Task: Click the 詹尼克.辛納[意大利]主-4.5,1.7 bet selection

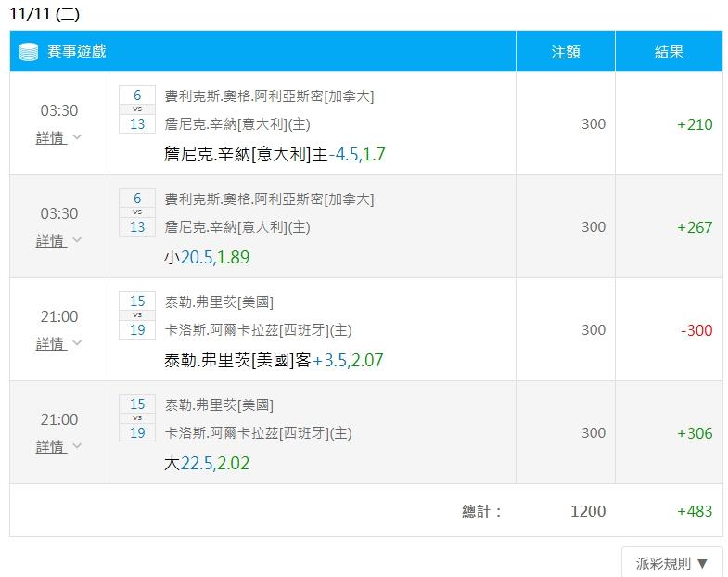Action: [x=274, y=154]
